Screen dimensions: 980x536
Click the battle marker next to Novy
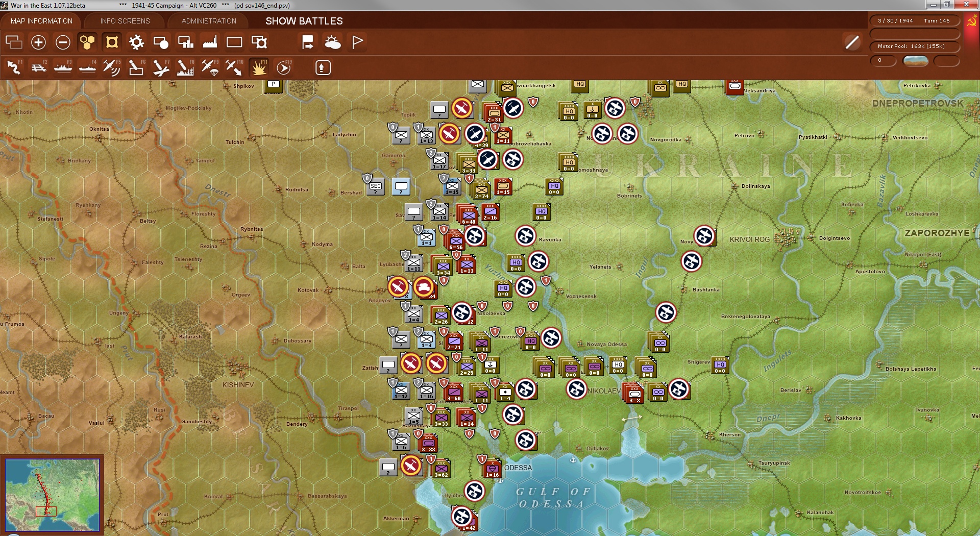coord(704,236)
